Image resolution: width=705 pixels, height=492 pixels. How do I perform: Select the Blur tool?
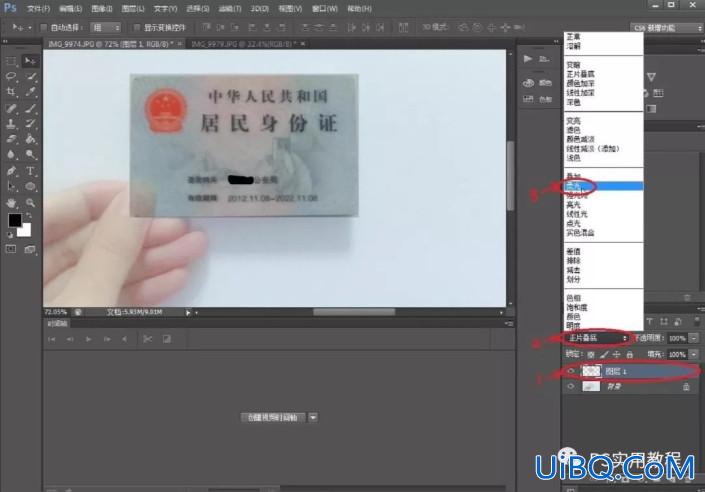click(x=11, y=155)
